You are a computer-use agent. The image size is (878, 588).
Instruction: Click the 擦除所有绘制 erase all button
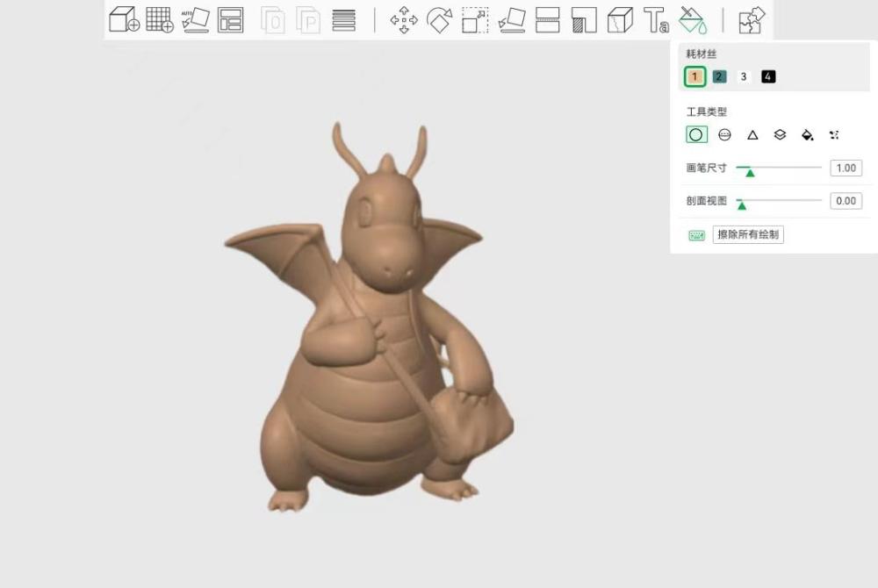[747, 234]
